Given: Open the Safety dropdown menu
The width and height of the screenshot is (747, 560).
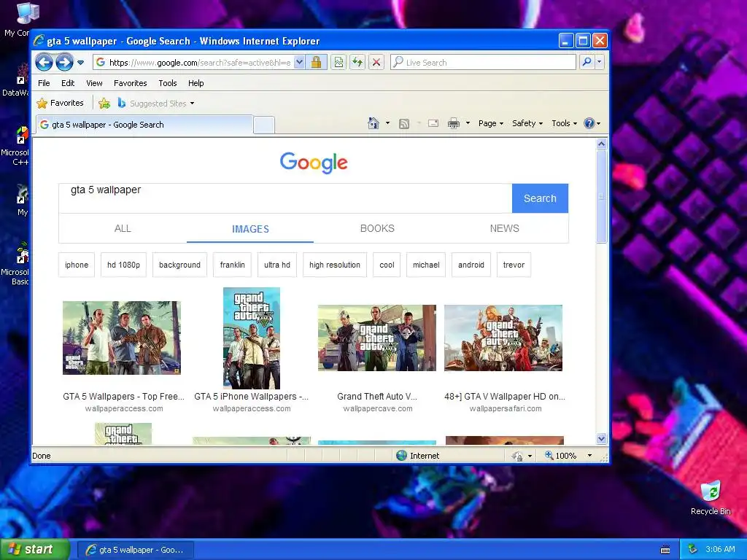Looking at the screenshot, I should (527, 123).
